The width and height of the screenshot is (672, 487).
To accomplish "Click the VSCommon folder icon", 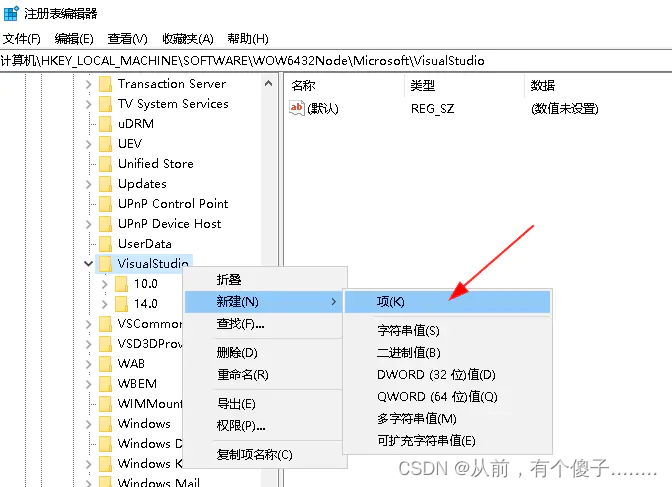I will [105, 324].
